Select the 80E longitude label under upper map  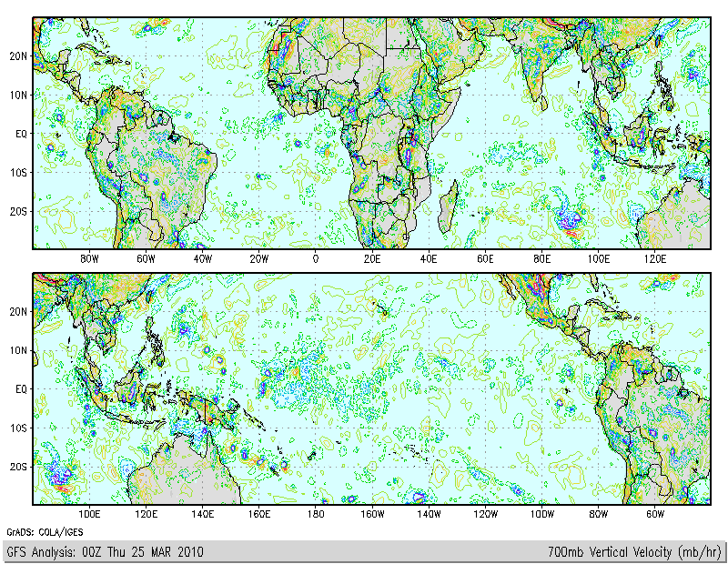click(541, 259)
